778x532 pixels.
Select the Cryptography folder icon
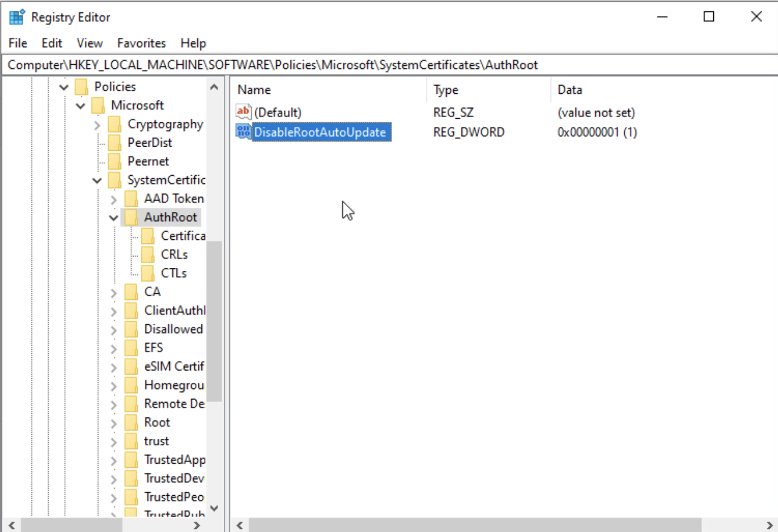coord(115,124)
